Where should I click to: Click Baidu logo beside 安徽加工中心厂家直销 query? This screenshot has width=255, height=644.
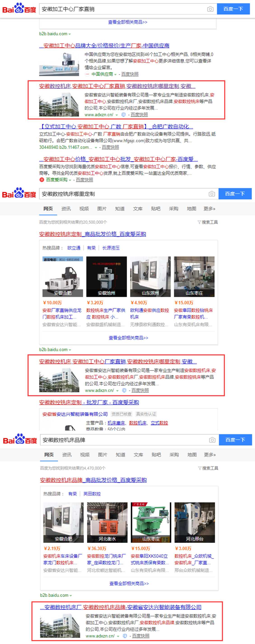(x=19, y=8)
